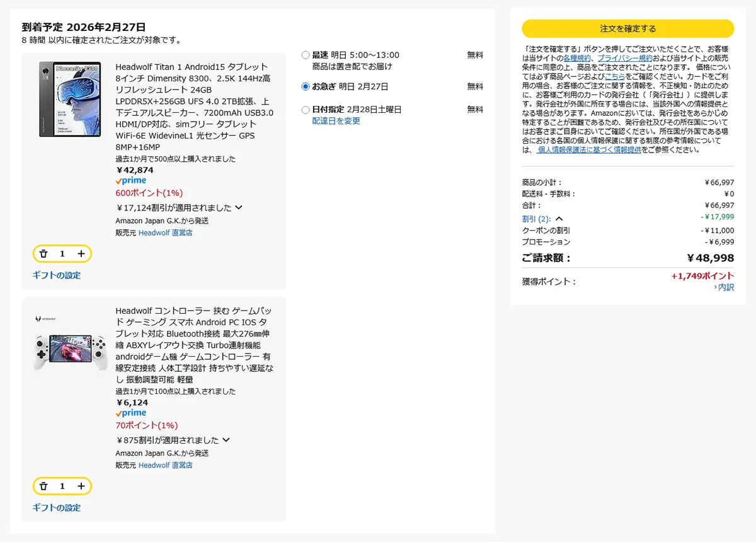Open 配達日を変更 link

click(336, 121)
